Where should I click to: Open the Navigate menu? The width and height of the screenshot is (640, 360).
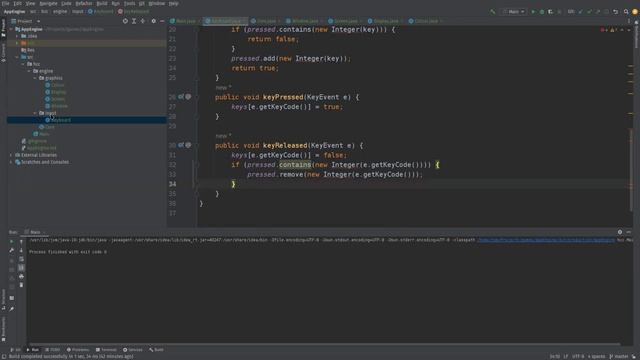tap(48, 3)
